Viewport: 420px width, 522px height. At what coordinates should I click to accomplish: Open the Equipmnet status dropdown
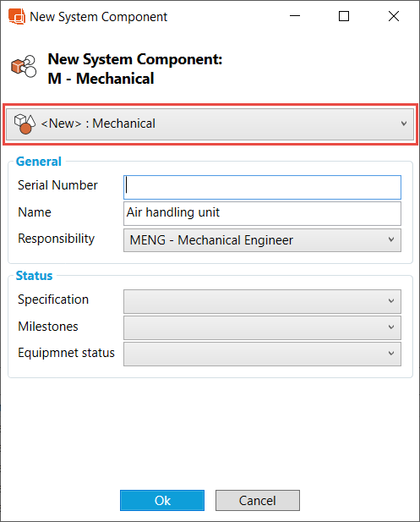(262, 354)
